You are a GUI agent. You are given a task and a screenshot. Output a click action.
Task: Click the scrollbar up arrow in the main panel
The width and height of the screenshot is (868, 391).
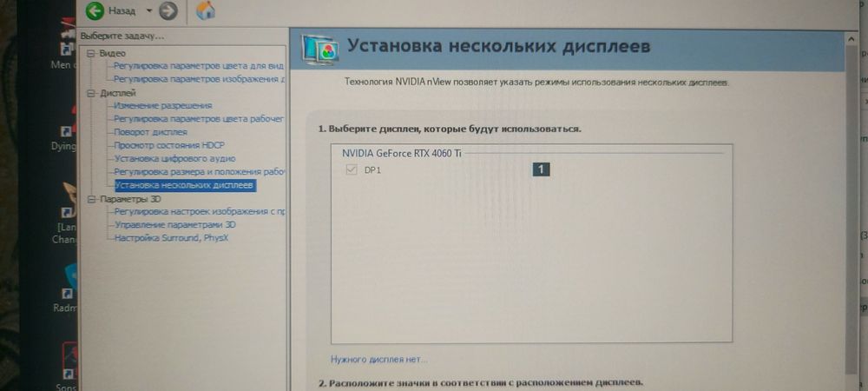(852, 39)
